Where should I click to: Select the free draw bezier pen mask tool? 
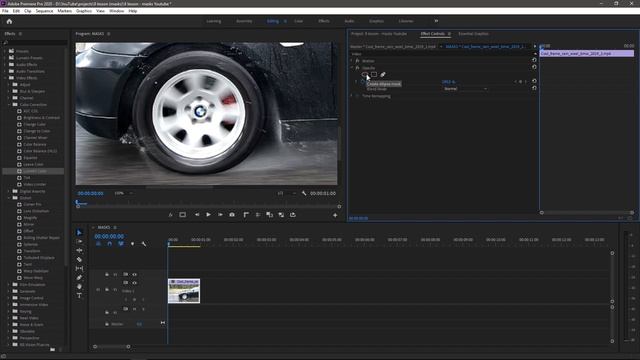coord(383,74)
